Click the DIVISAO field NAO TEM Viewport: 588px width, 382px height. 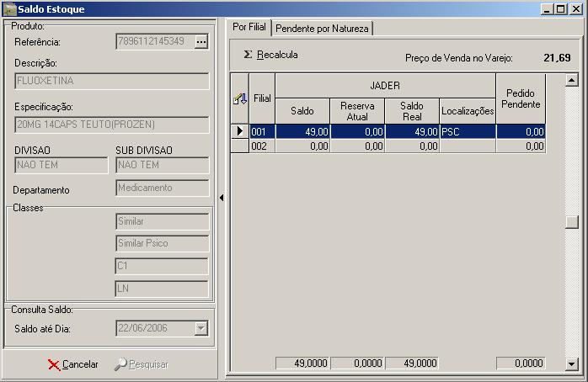(x=61, y=165)
